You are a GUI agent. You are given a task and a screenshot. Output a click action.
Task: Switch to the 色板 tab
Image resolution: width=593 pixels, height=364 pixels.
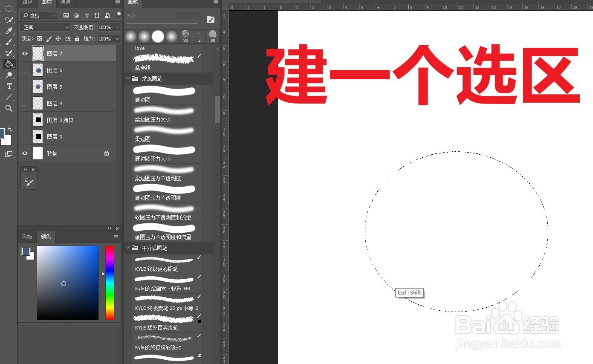pyautogui.click(x=27, y=237)
